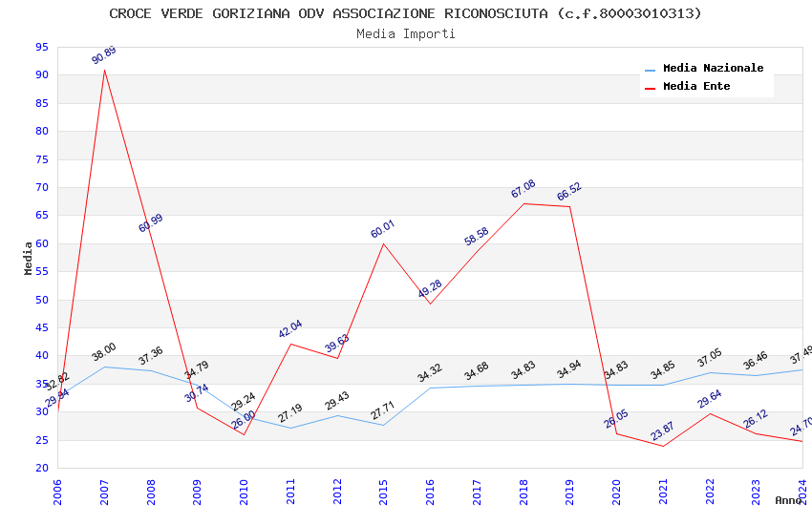Click the x-axis title Anno
This screenshot has height=525, width=812.
(788, 500)
